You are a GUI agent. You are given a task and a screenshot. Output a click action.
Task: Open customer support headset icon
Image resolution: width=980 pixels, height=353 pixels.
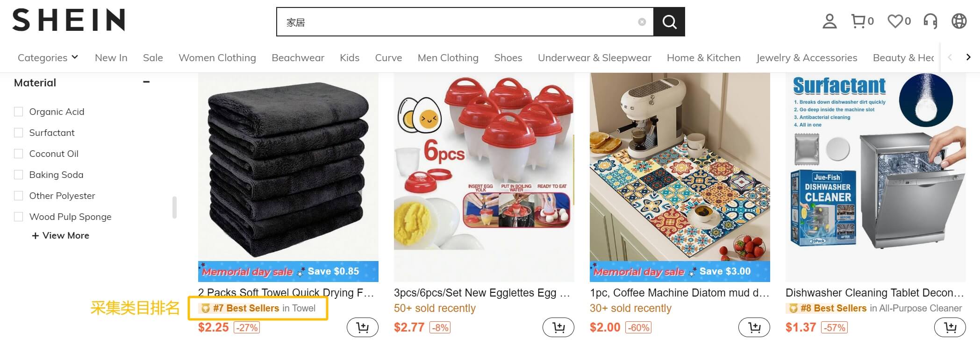point(930,21)
